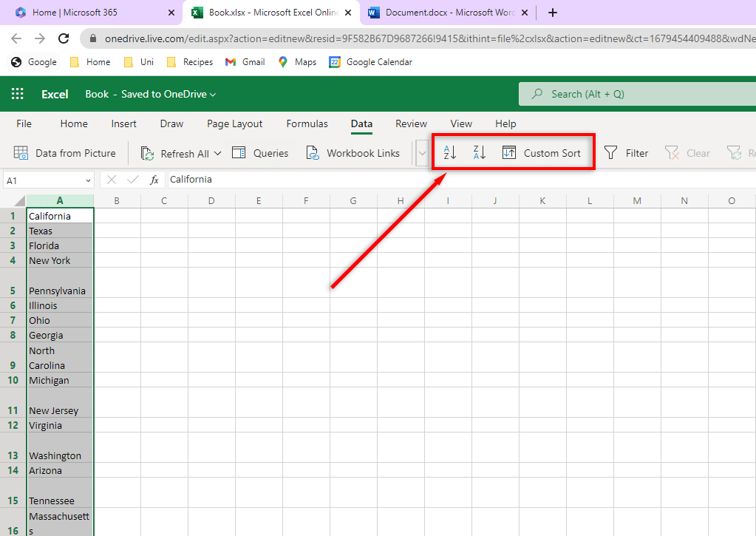Select column B header
Viewport: 756px width, 536px height.
coord(117,200)
